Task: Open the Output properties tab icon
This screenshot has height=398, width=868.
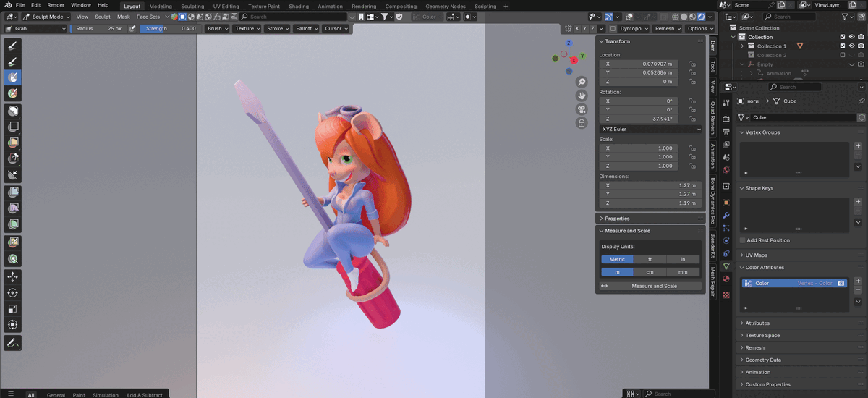Action: (726, 132)
